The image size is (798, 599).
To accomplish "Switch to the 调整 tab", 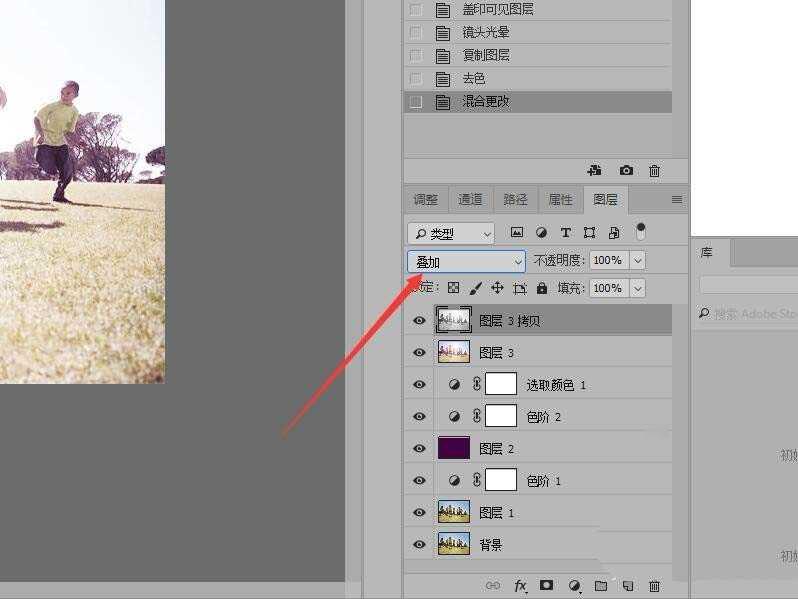I will click(426, 199).
